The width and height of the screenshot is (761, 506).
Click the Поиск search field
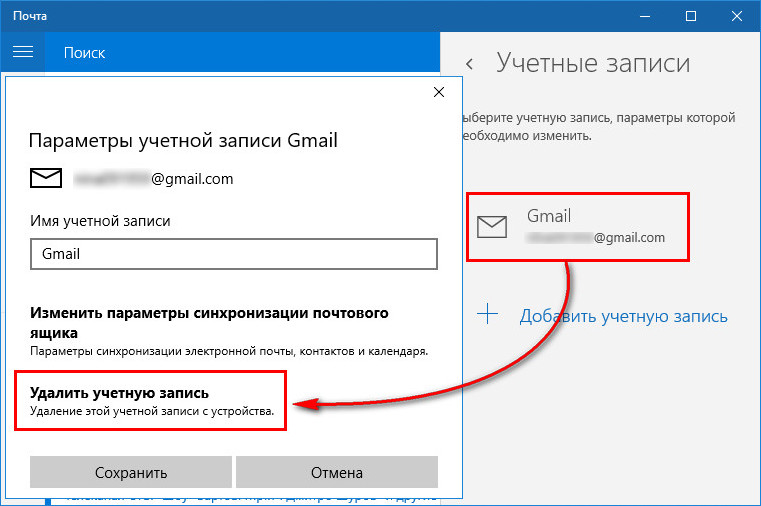242,52
